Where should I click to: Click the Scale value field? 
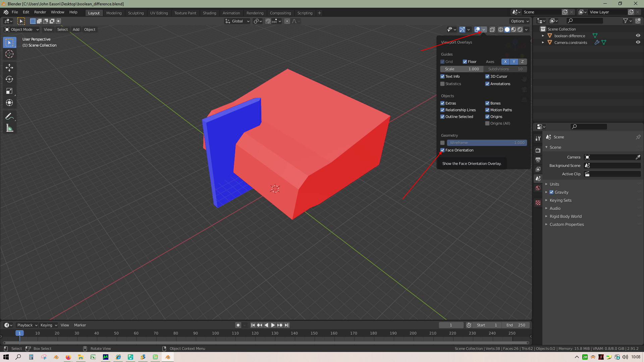click(462, 69)
